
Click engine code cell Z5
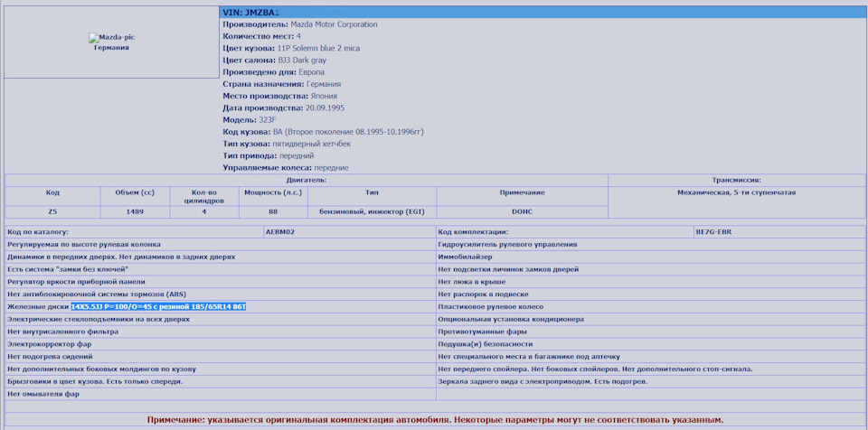click(52, 212)
